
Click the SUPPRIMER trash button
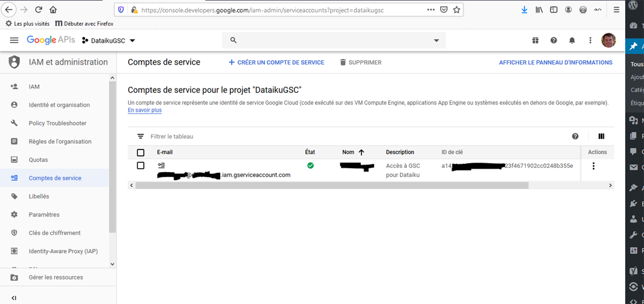360,62
